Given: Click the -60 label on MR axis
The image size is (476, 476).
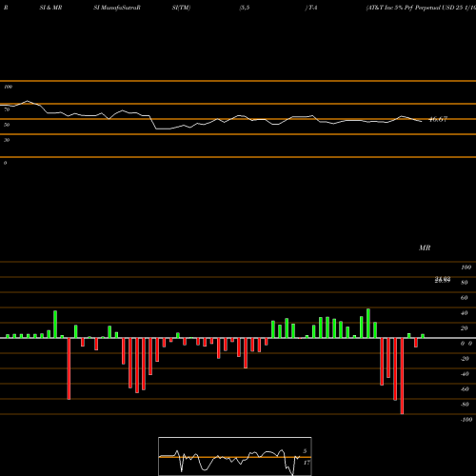Looking at the screenshot, I should coord(465,389).
